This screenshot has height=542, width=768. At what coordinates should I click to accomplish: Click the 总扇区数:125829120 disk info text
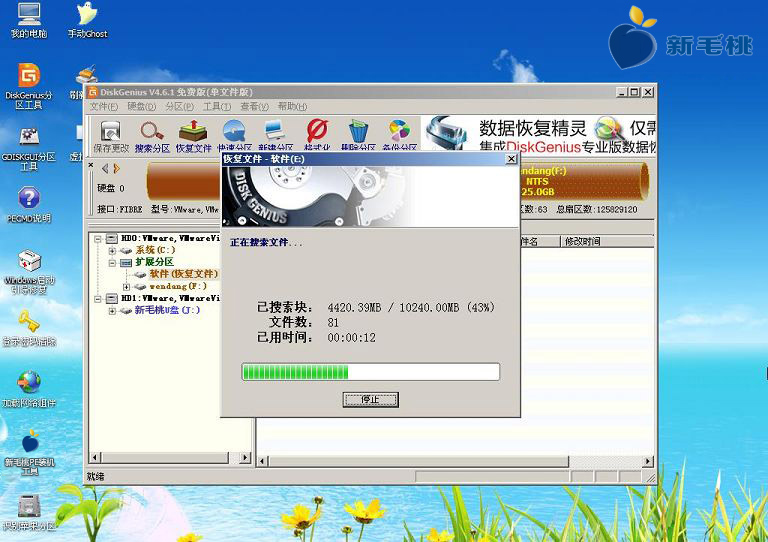(597, 210)
